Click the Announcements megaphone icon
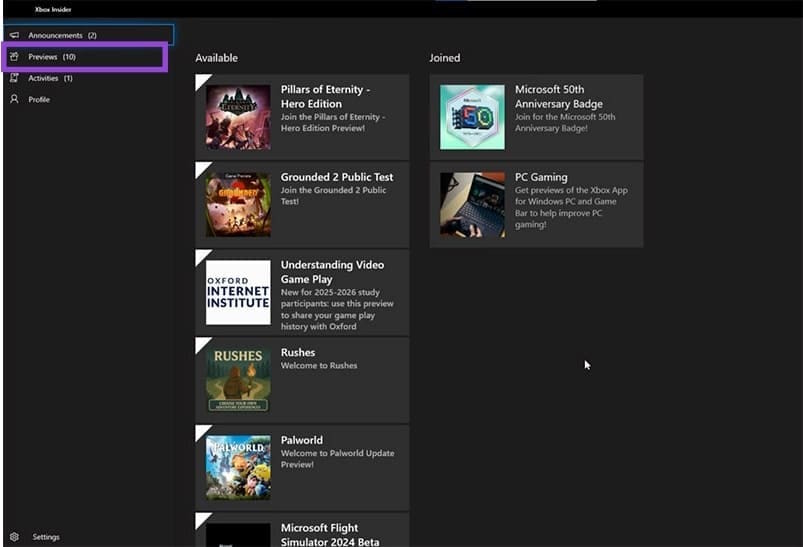The width and height of the screenshot is (803, 547). (x=14, y=35)
